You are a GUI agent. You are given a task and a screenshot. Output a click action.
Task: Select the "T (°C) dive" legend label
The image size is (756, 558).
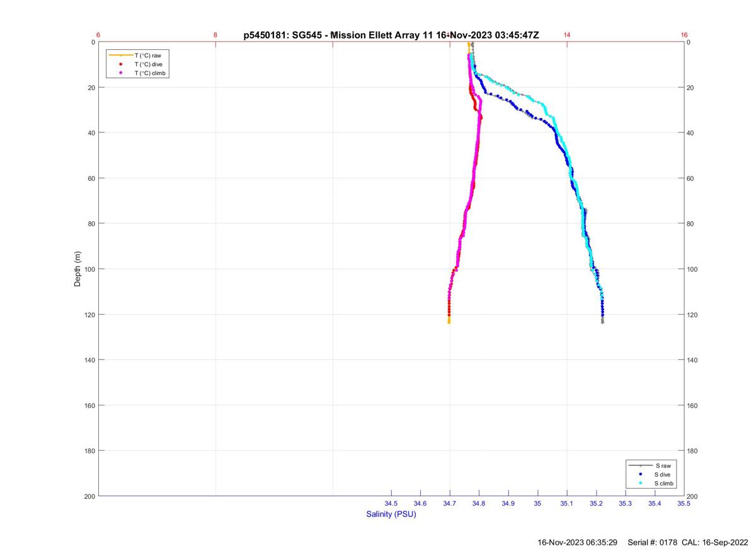[149, 64]
